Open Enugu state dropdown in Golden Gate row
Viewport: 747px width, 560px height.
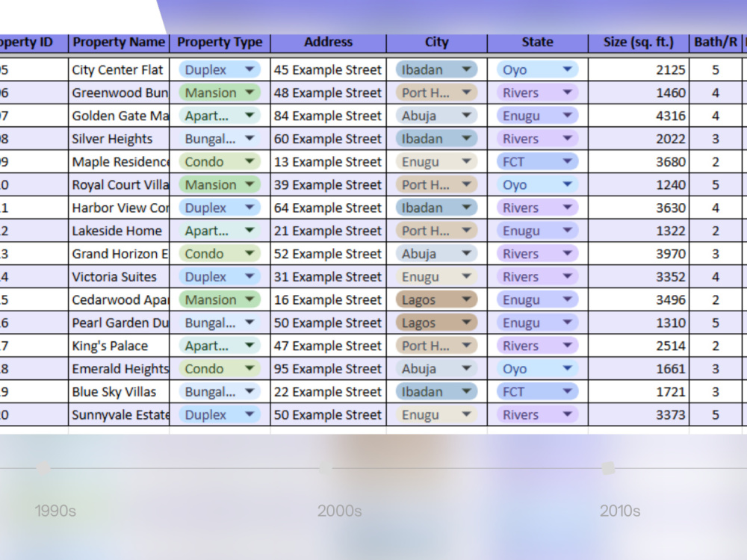(x=537, y=116)
